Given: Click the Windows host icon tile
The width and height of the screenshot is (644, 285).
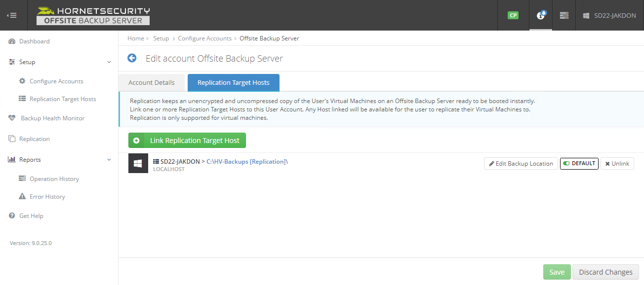Looking at the screenshot, I should pyautogui.click(x=138, y=163).
